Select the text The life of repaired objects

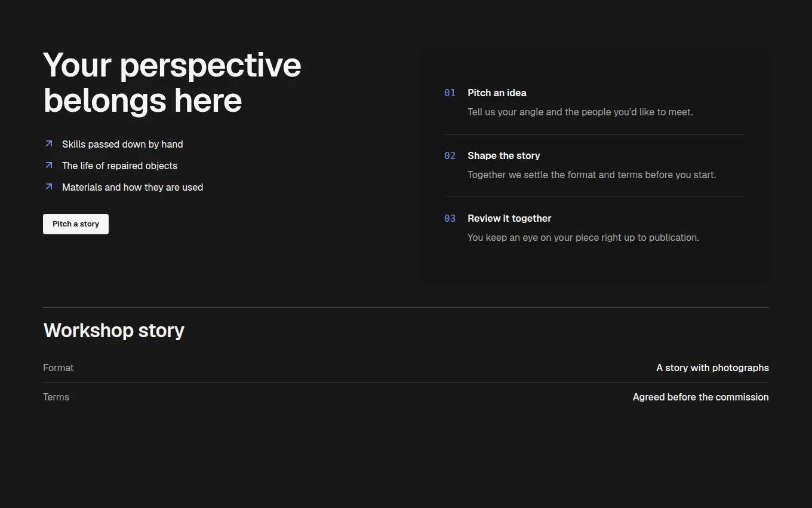click(x=119, y=166)
